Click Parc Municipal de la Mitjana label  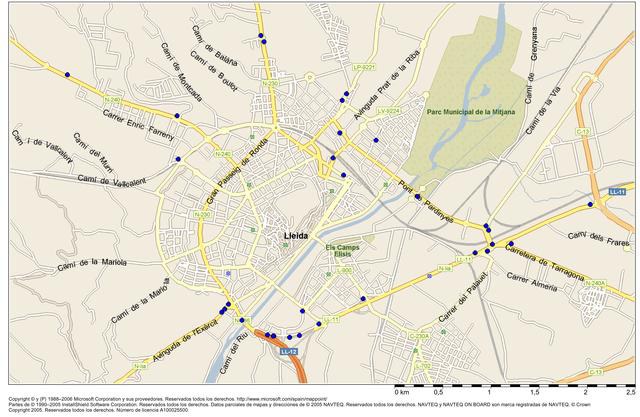(470, 113)
